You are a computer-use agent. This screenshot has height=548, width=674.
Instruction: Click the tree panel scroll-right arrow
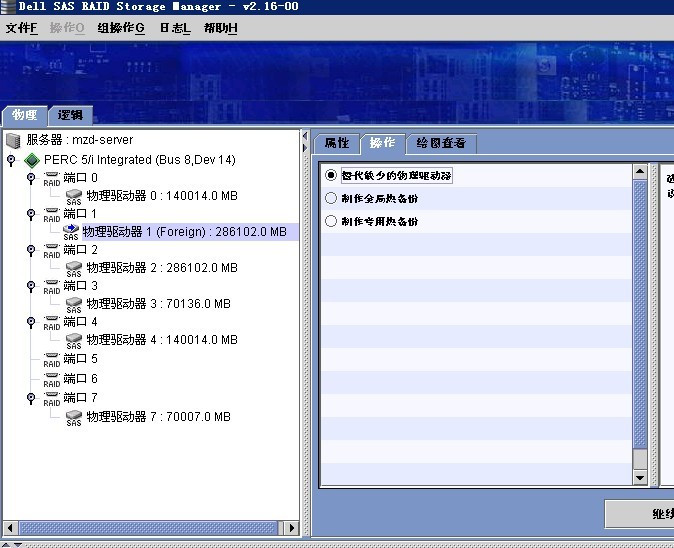coord(291,527)
